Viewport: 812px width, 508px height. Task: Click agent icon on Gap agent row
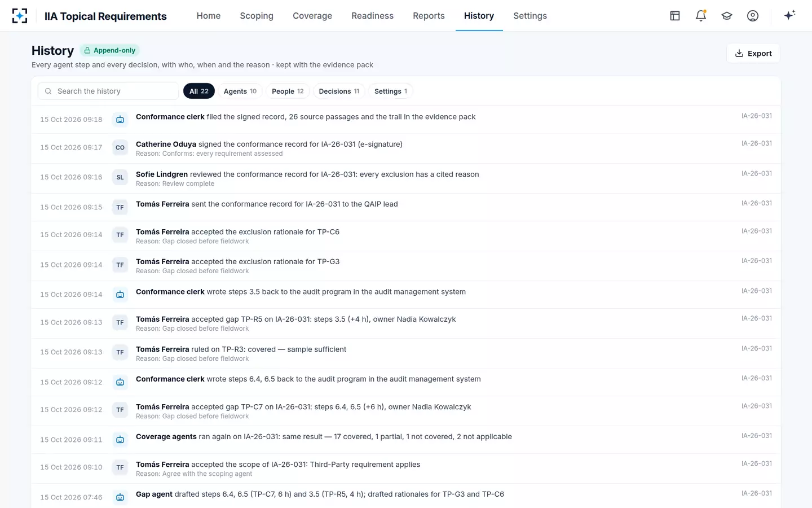click(x=120, y=497)
